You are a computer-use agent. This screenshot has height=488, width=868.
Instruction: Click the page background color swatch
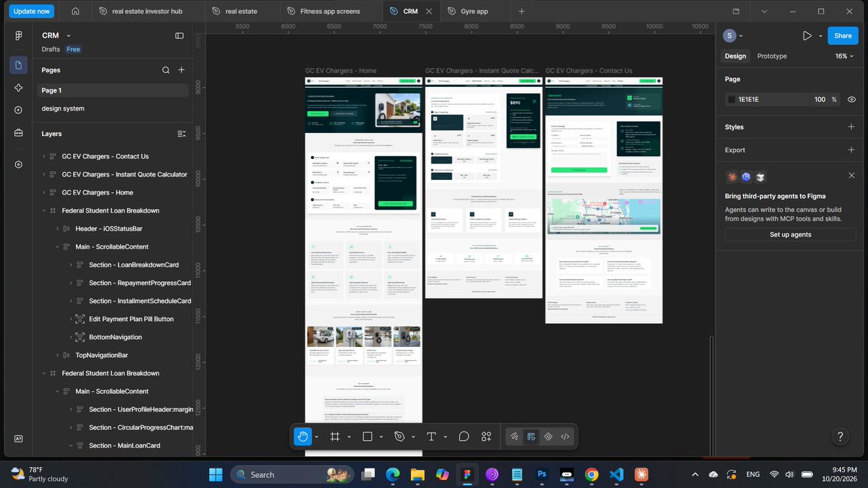coord(732,99)
